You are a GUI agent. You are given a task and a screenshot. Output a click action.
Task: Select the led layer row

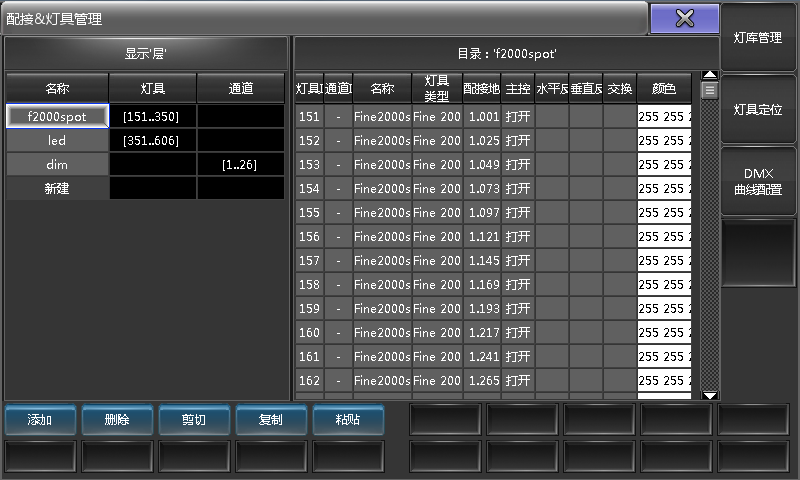click(57, 140)
